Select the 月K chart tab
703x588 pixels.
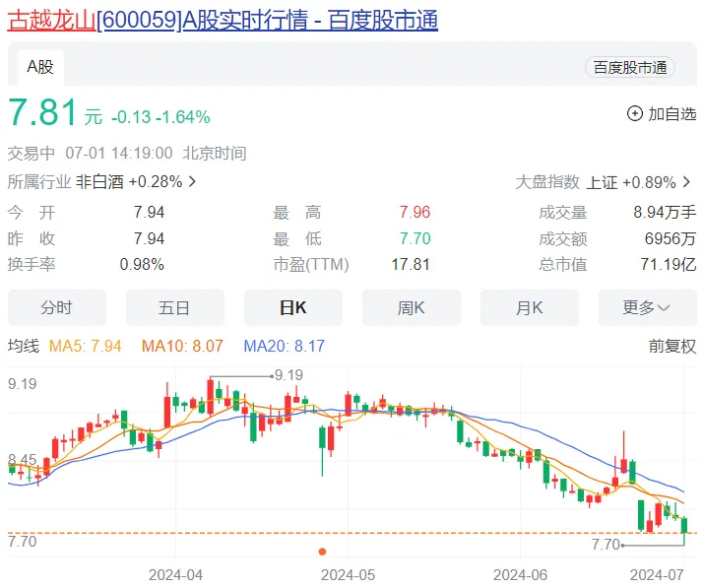[530, 307]
